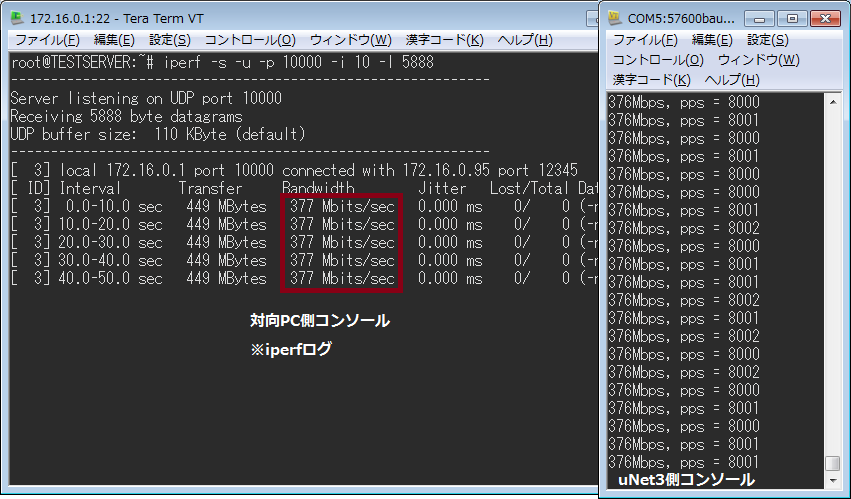The height and width of the screenshot is (499, 851).
Task: Click the scrollbar thumb in the COM5 console
Action: (832, 464)
